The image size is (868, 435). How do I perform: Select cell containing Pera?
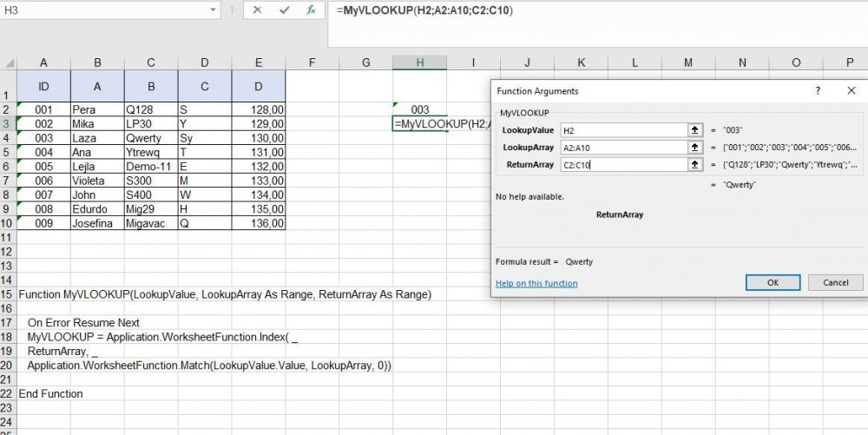coord(97,109)
